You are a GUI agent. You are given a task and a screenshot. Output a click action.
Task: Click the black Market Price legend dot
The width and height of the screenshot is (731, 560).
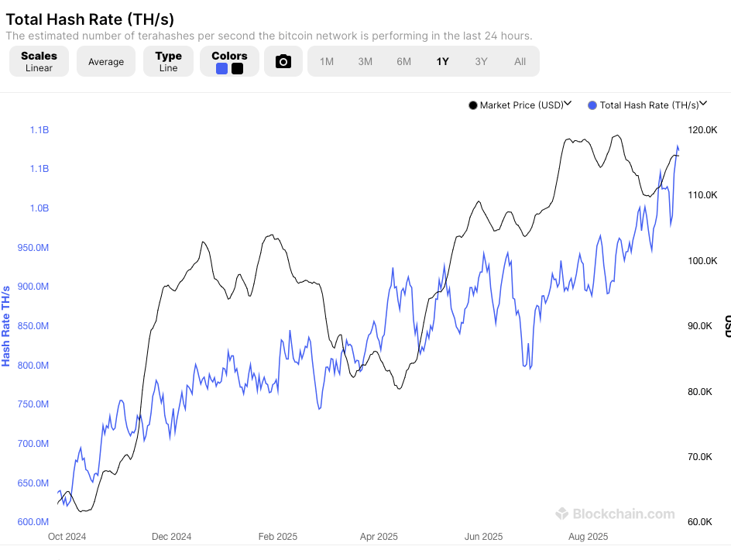[x=472, y=105]
